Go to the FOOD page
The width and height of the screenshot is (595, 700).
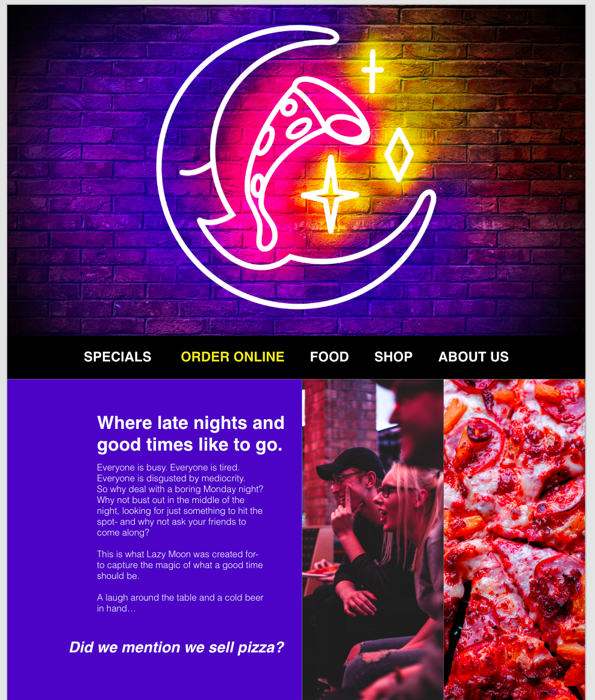[329, 357]
